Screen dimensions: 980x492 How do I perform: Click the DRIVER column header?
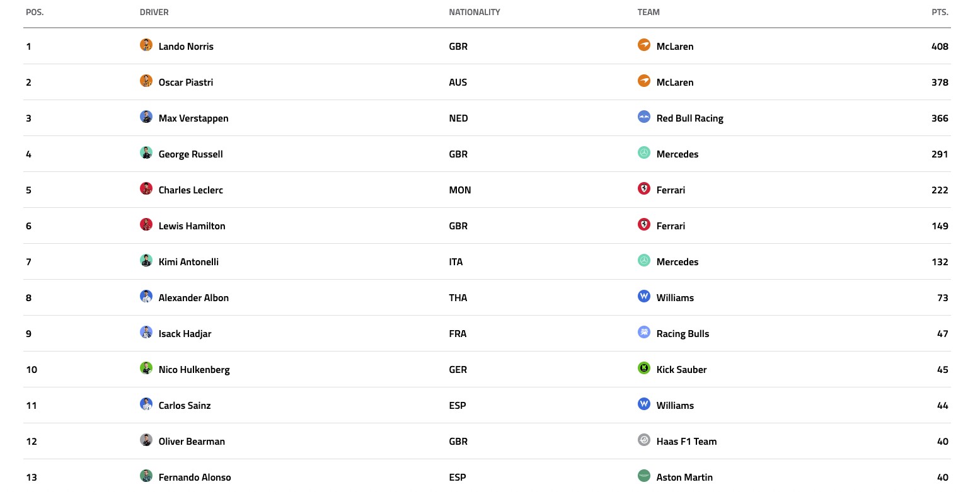pos(154,12)
